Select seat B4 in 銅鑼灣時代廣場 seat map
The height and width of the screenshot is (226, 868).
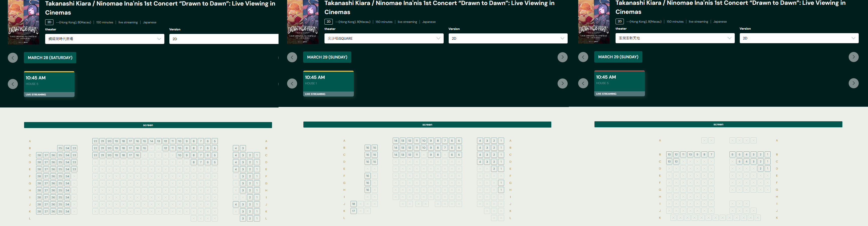coord(236,148)
